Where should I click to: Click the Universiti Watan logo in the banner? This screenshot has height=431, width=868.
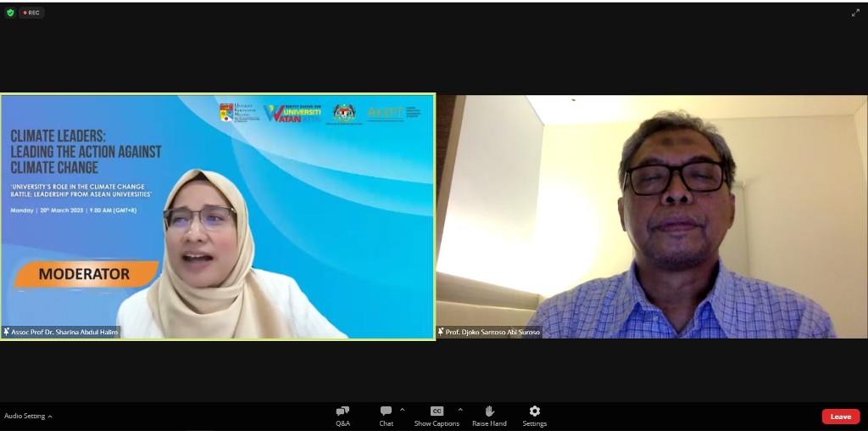point(292,113)
